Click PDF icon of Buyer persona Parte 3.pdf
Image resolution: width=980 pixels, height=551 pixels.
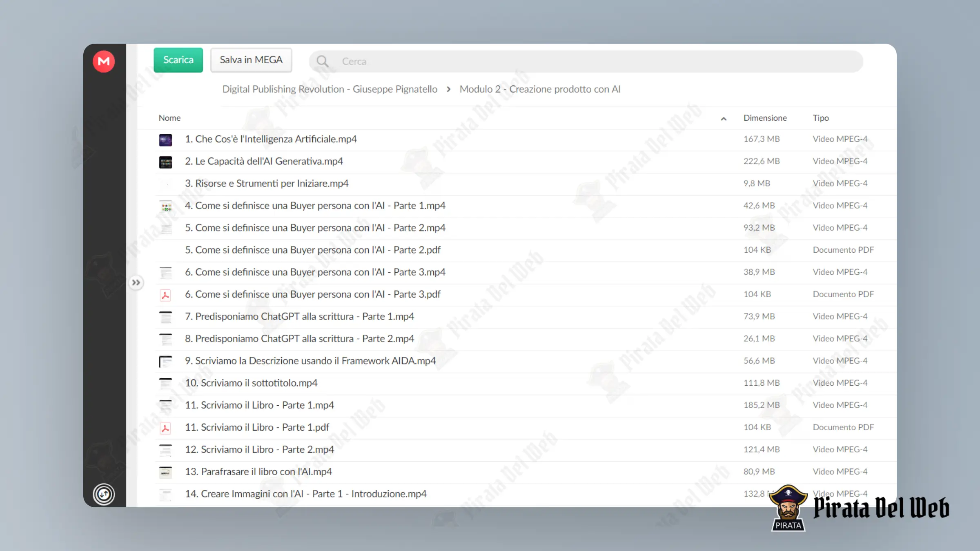click(165, 295)
